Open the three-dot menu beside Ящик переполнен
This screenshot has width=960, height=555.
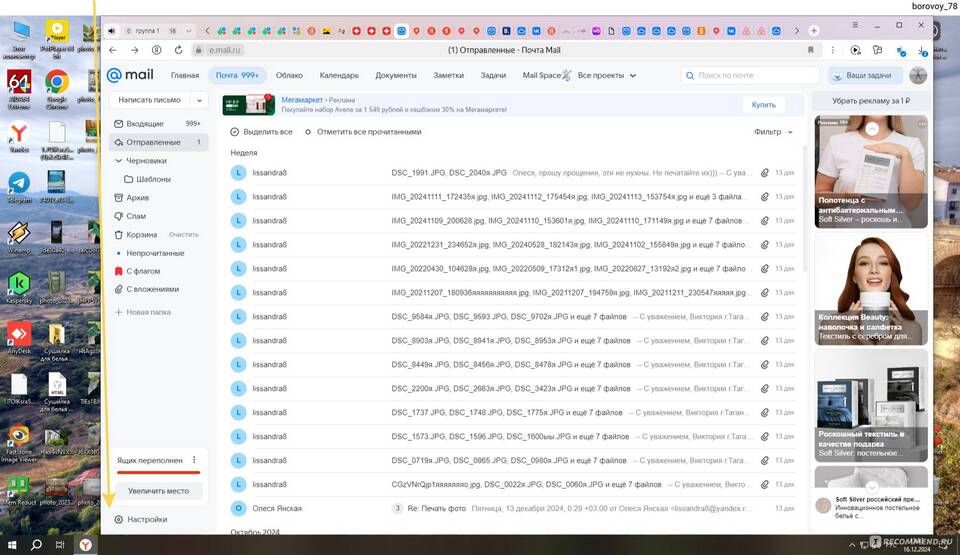194,460
